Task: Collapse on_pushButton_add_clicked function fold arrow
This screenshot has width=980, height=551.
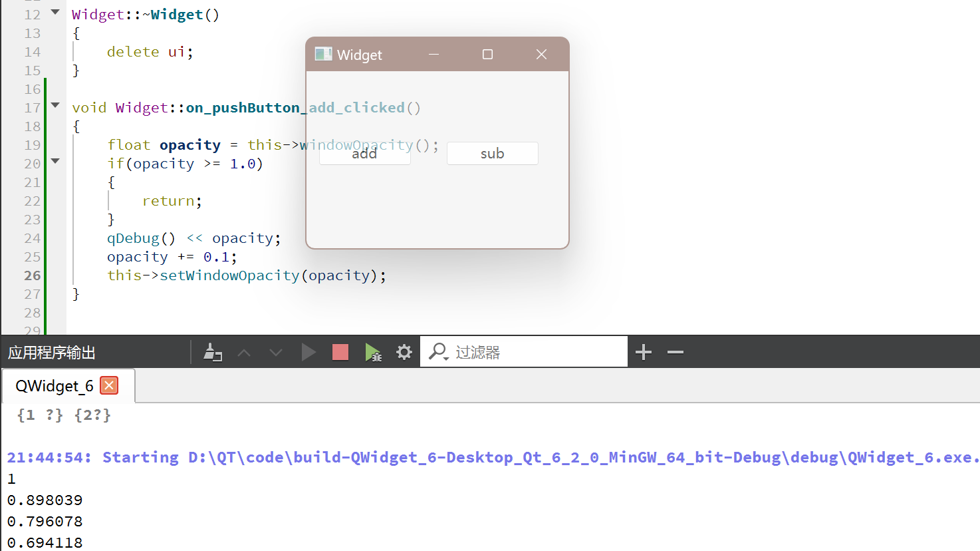Action: [55, 106]
